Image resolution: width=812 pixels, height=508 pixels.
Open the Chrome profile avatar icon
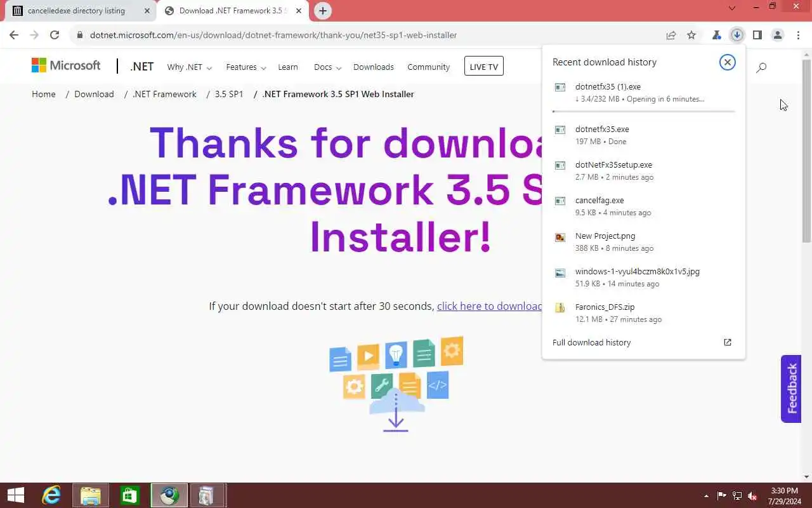click(778, 35)
